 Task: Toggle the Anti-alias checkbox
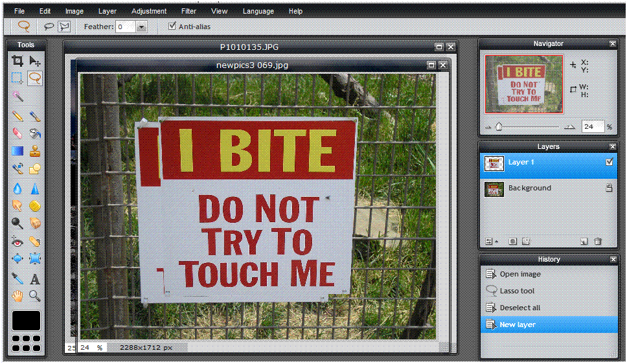(172, 27)
